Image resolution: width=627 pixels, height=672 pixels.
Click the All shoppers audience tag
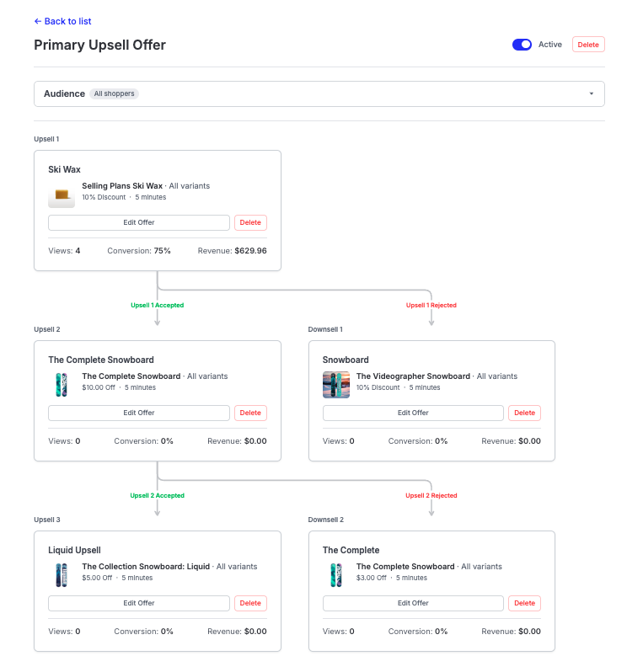click(x=114, y=93)
